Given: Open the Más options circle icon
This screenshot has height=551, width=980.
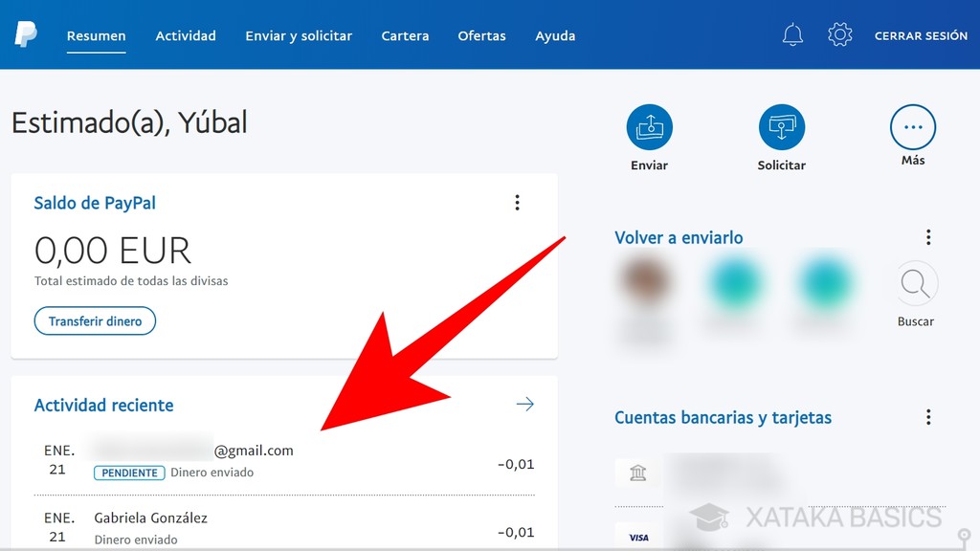Looking at the screenshot, I should (912, 127).
